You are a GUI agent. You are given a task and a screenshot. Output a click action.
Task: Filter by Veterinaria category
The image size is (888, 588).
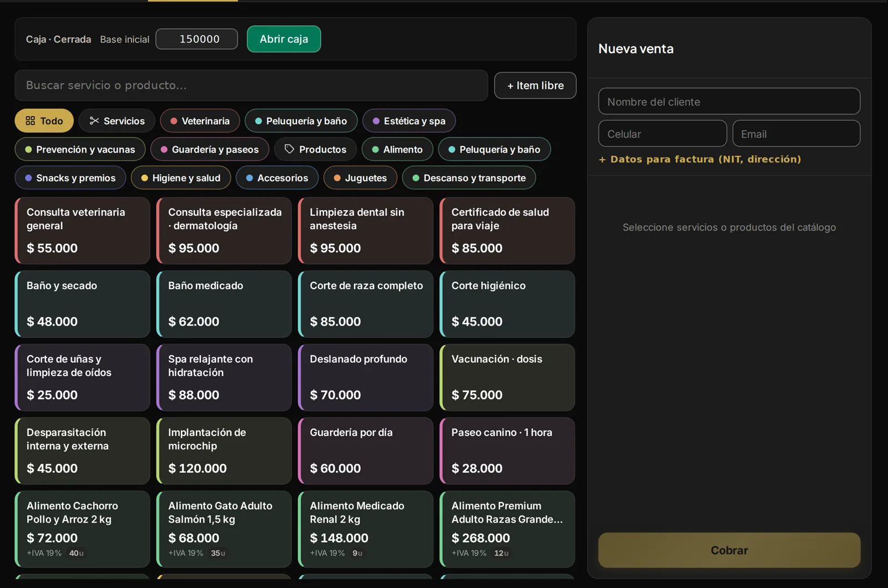tap(200, 121)
